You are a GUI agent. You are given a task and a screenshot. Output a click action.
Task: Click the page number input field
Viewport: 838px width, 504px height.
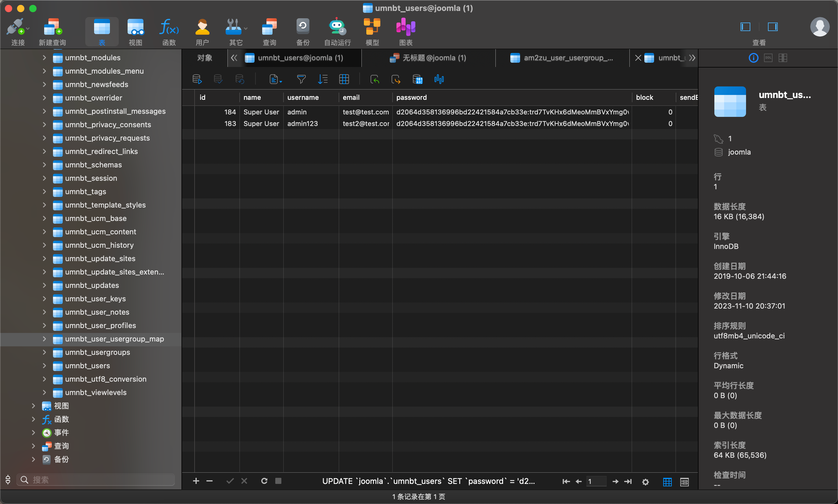(596, 481)
